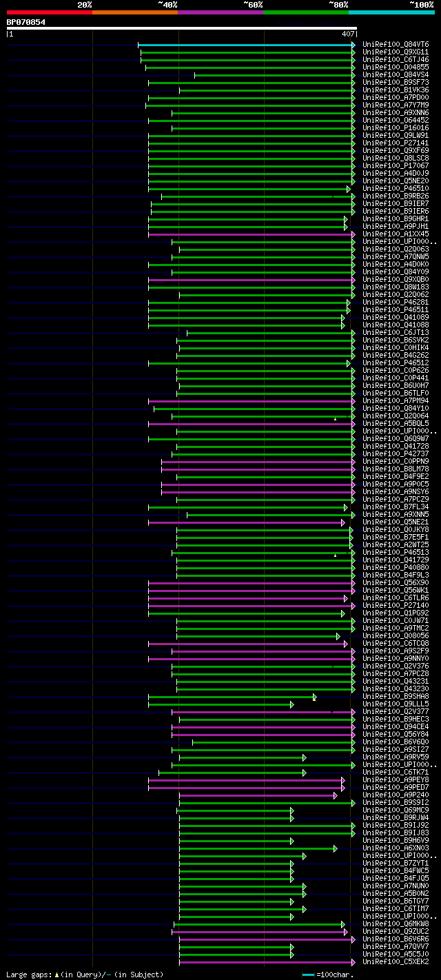Select the UniRef100_P42737 label
This screenshot has width=441, height=980.
pyautogui.click(x=395, y=454)
